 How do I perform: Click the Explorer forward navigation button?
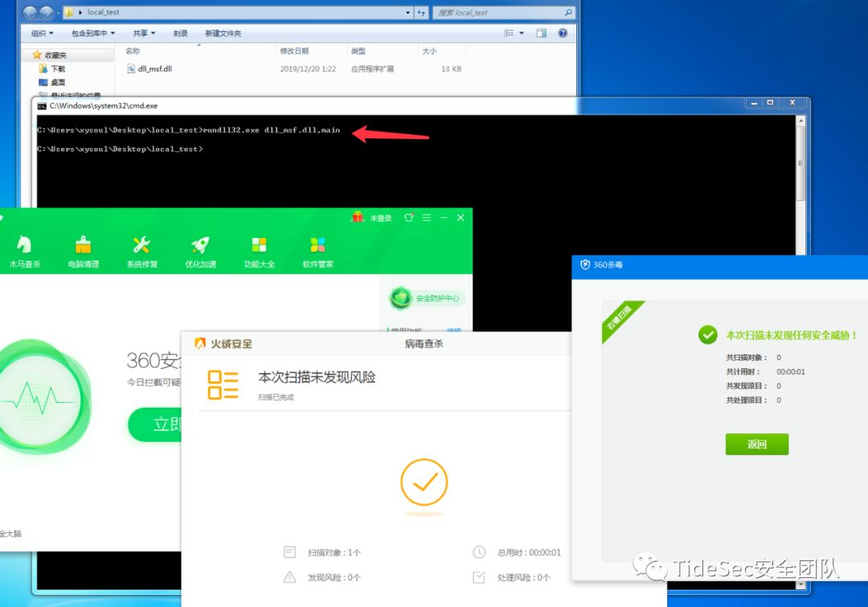47,12
